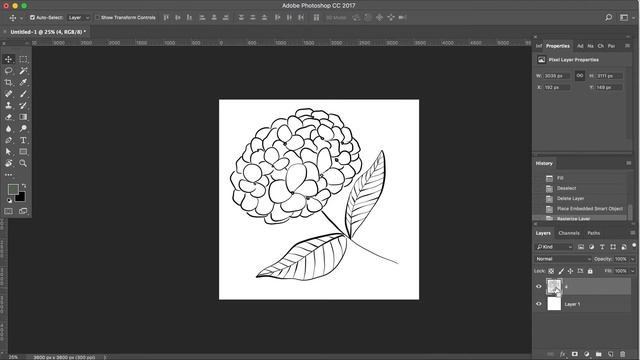The height and width of the screenshot is (360, 640).
Task: Select the Pen tool
Action: 9,140
